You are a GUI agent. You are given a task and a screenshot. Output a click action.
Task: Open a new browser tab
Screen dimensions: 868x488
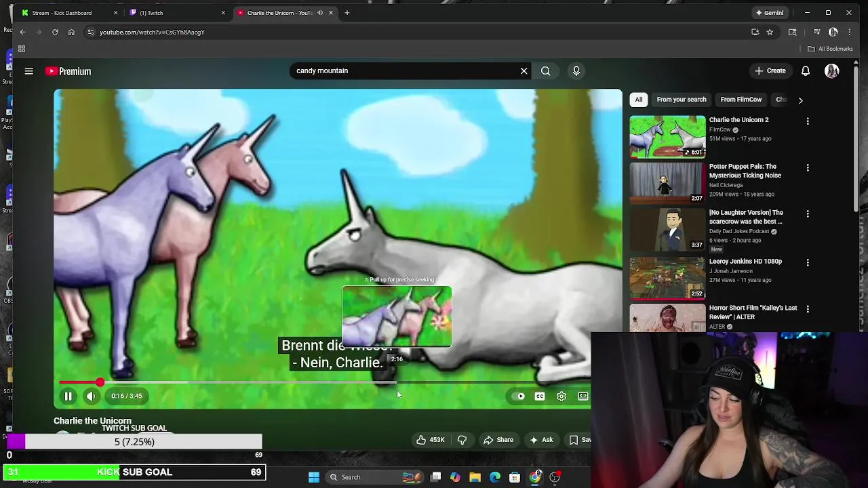pyautogui.click(x=347, y=13)
